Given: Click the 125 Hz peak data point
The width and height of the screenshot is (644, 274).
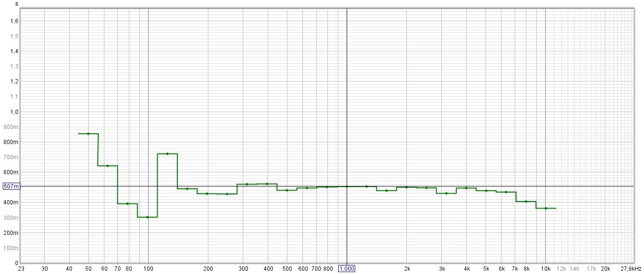Looking at the screenshot, I should 167,154.
